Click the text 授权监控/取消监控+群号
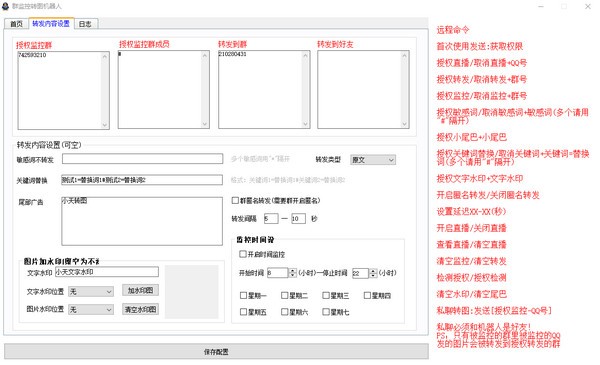 (482, 96)
